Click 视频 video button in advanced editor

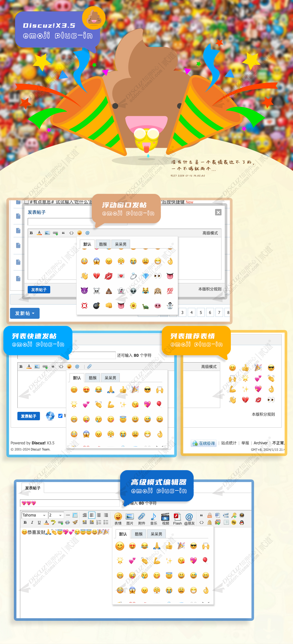[x=165, y=519]
